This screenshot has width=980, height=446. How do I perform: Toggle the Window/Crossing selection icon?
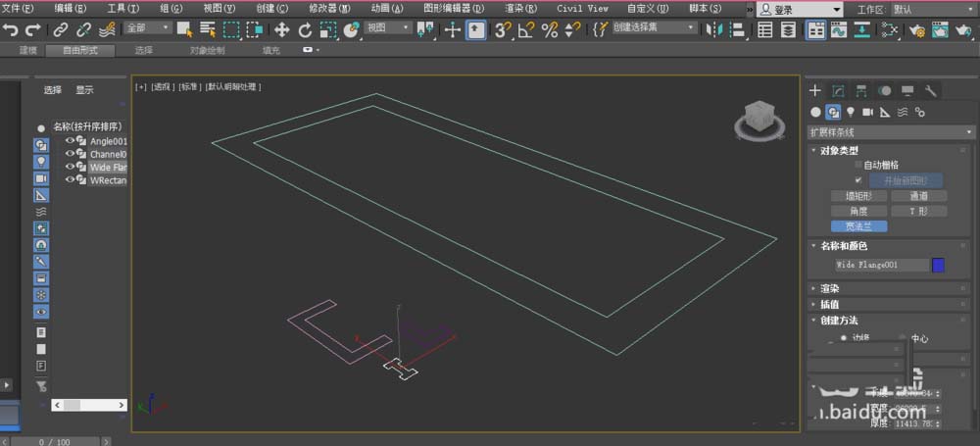(x=254, y=29)
